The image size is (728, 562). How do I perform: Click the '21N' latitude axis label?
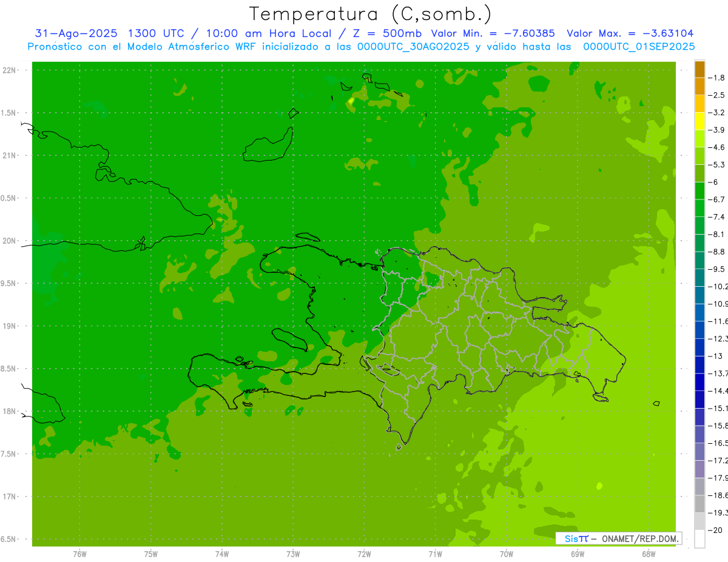[x=10, y=156]
